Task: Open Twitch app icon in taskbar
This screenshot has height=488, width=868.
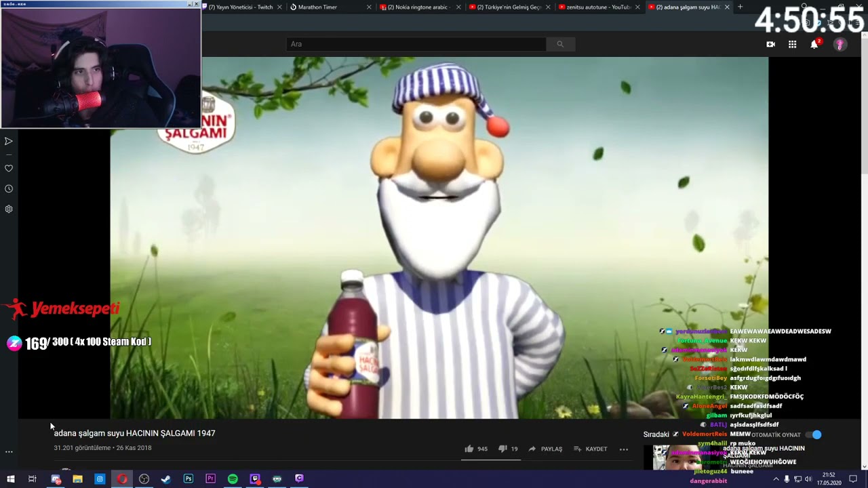Action: point(255,479)
